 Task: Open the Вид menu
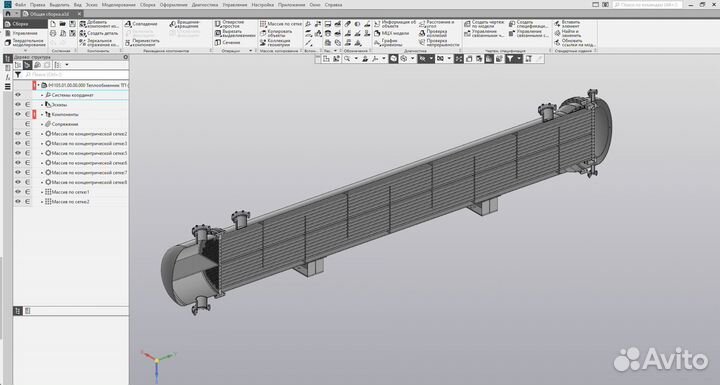coord(78,5)
